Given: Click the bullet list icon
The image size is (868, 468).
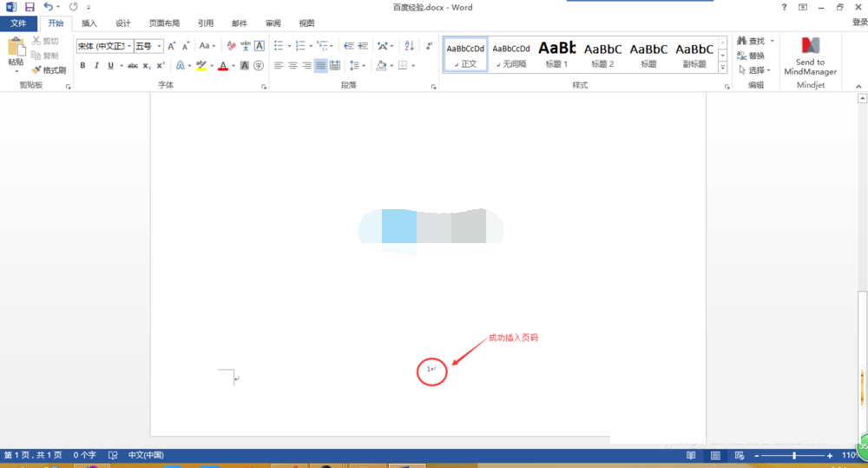Looking at the screenshot, I should click(279, 45).
